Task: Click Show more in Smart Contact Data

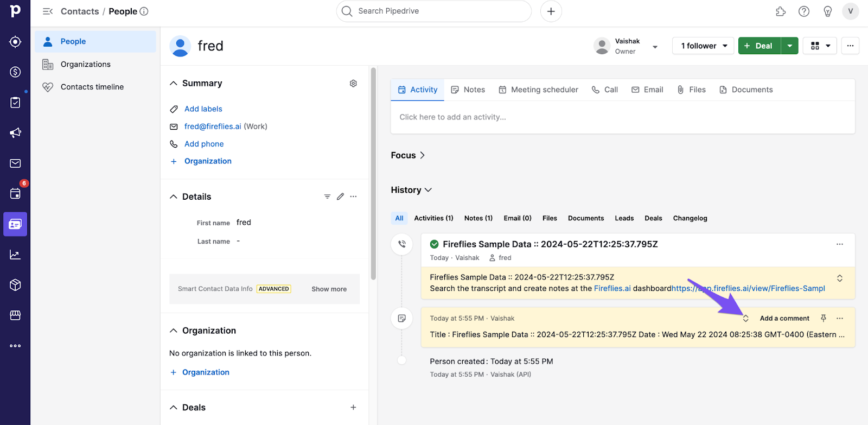Action: tap(329, 289)
